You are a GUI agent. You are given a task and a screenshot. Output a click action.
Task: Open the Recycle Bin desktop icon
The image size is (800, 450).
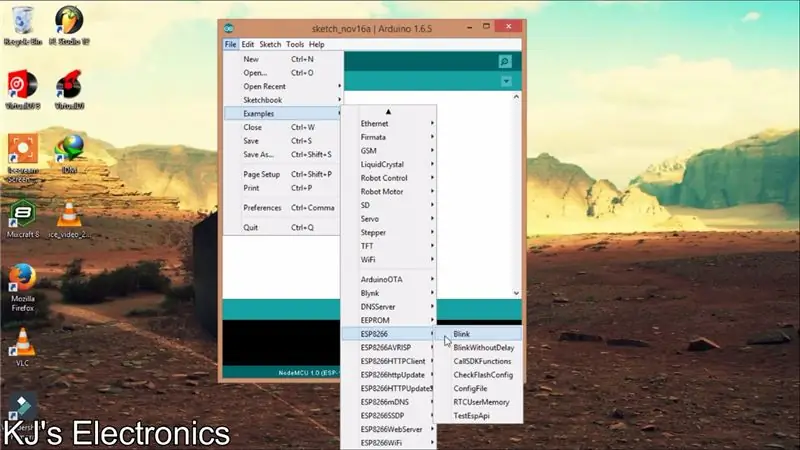pos(22,26)
